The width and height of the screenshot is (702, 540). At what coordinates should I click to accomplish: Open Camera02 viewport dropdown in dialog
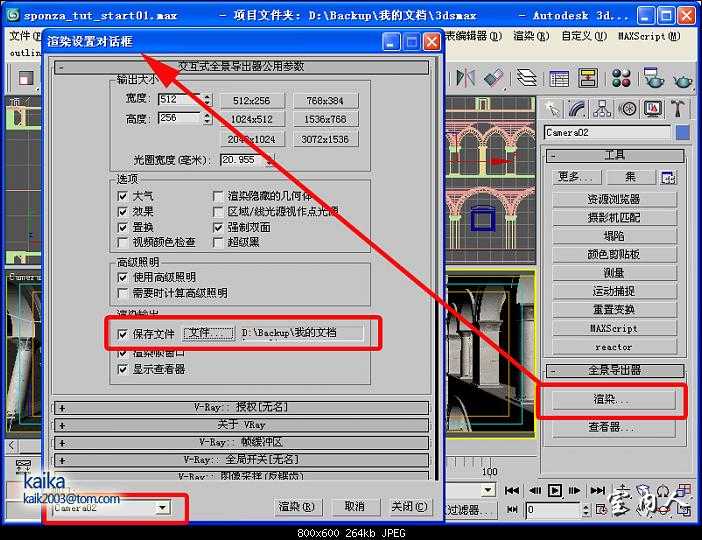click(163, 508)
